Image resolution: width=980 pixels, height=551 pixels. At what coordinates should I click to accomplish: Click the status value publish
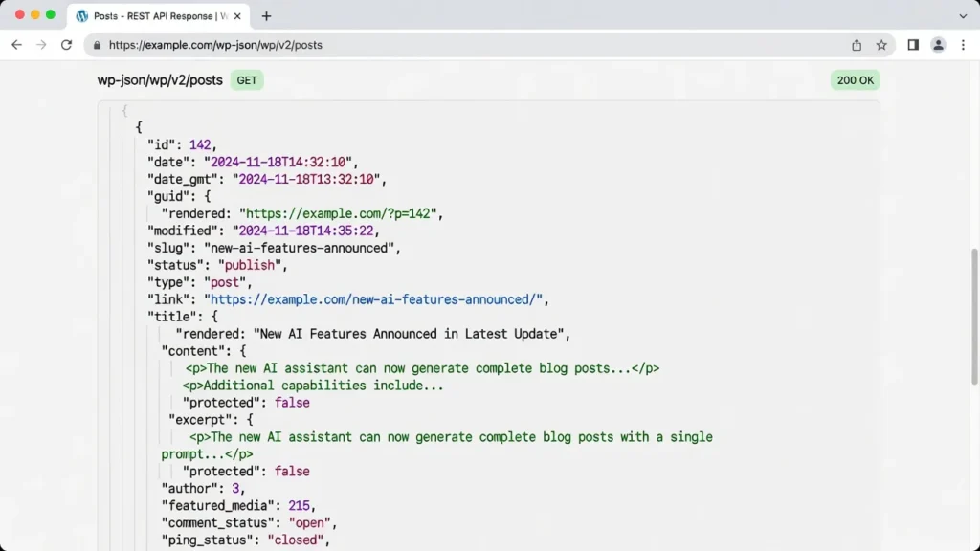[x=250, y=266]
